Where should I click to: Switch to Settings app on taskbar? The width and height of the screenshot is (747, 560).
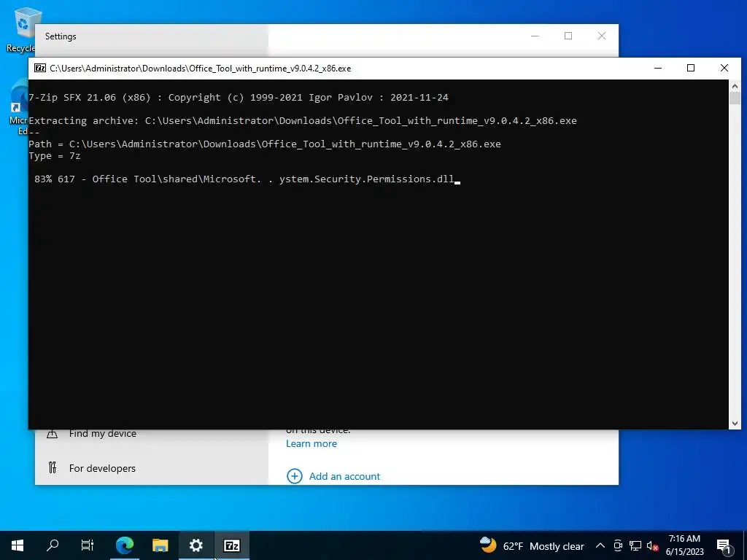pos(196,545)
